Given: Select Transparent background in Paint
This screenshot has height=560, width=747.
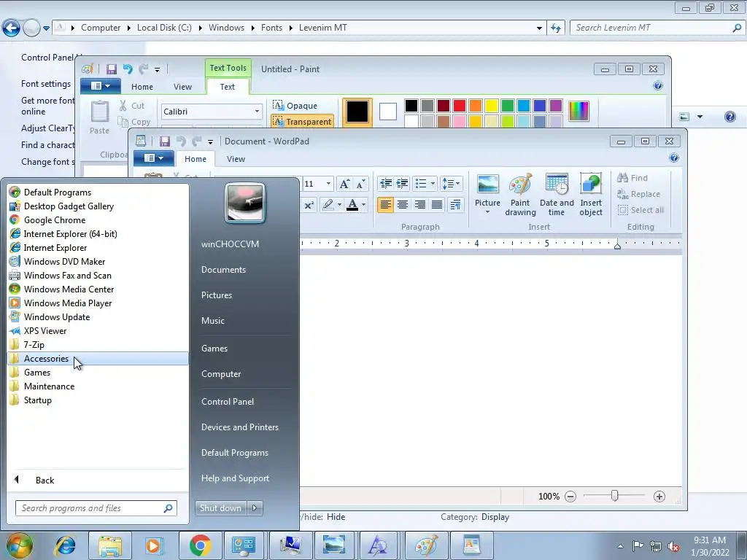Looking at the screenshot, I should 302,122.
